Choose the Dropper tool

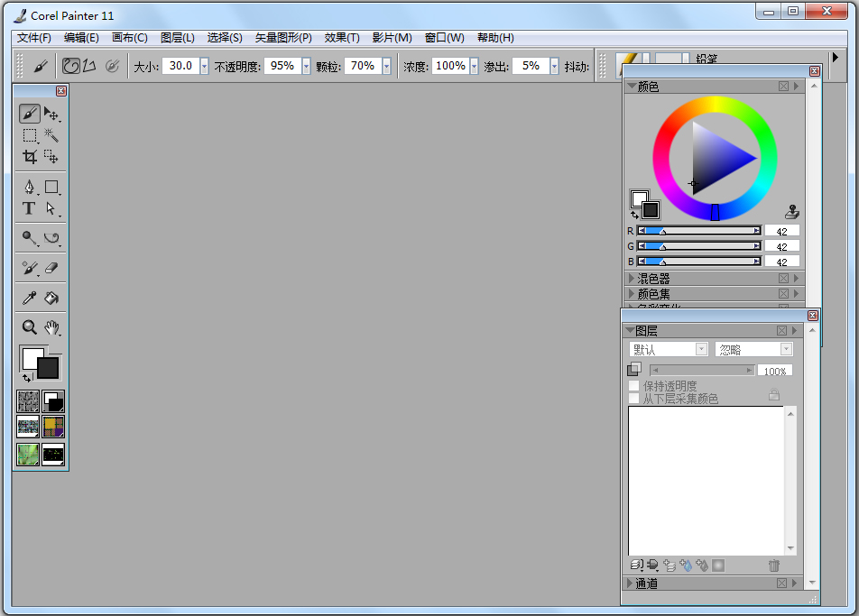[30, 298]
